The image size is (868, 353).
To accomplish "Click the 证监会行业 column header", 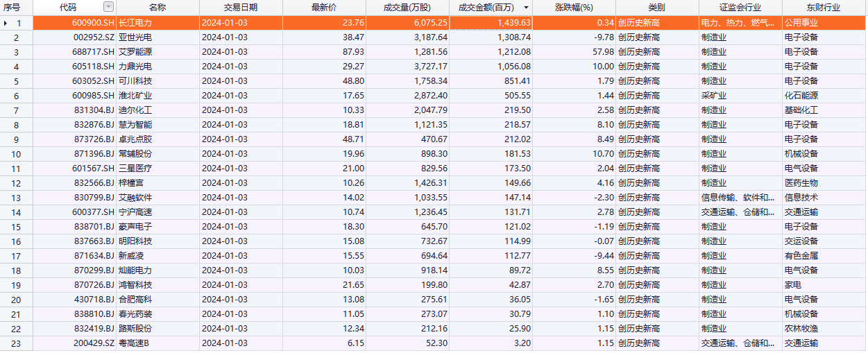I will pyautogui.click(x=740, y=8).
